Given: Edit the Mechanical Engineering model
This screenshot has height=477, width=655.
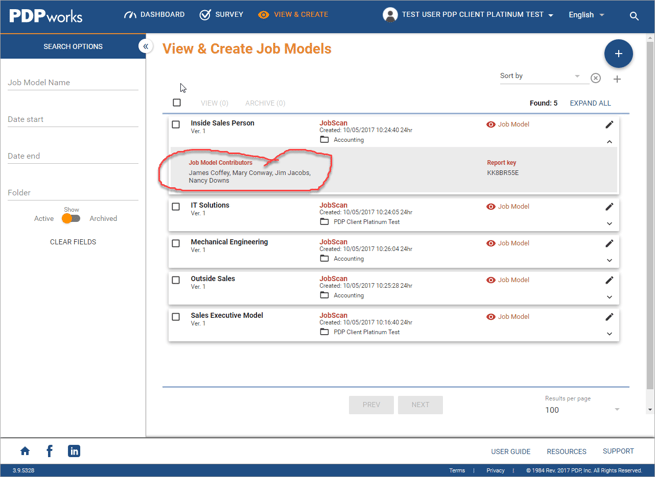Looking at the screenshot, I should pyautogui.click(x=609, y=243).
